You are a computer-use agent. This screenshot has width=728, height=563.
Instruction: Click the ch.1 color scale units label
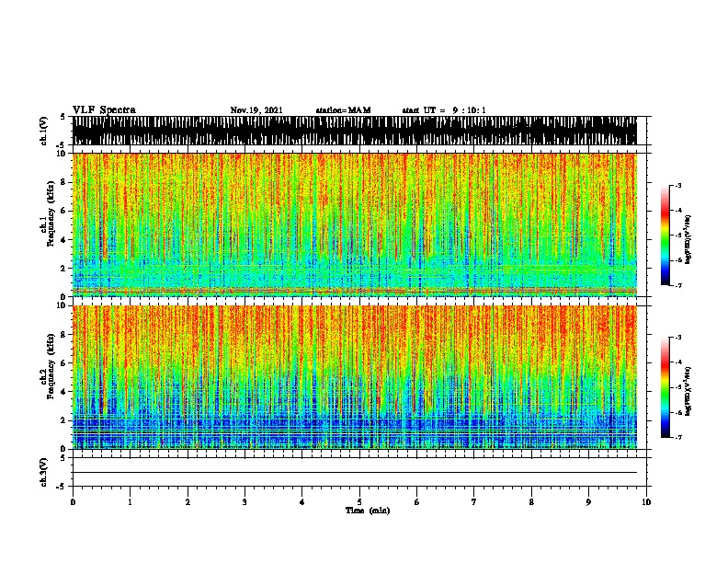[688, 240]
